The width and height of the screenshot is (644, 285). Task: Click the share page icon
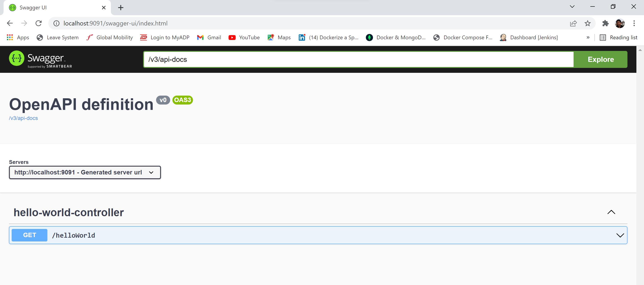[573, 23]
